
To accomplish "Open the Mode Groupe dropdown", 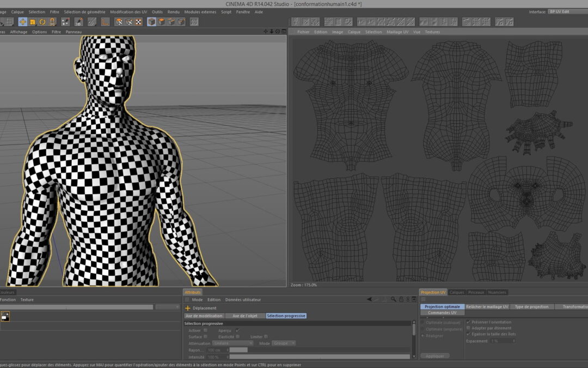I will 284,343.
